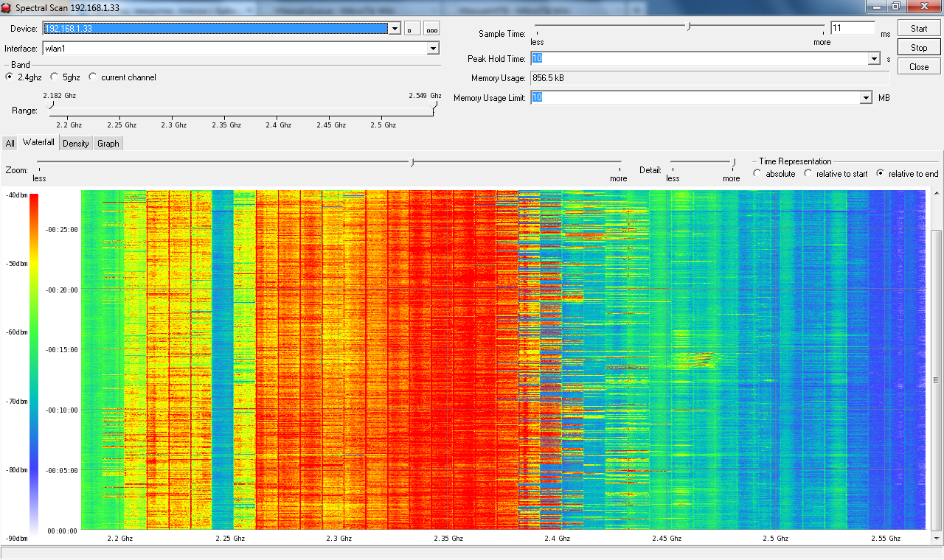Switch to the All tab
This screenshot has height=560, width=944.
[x=10, y=144]
